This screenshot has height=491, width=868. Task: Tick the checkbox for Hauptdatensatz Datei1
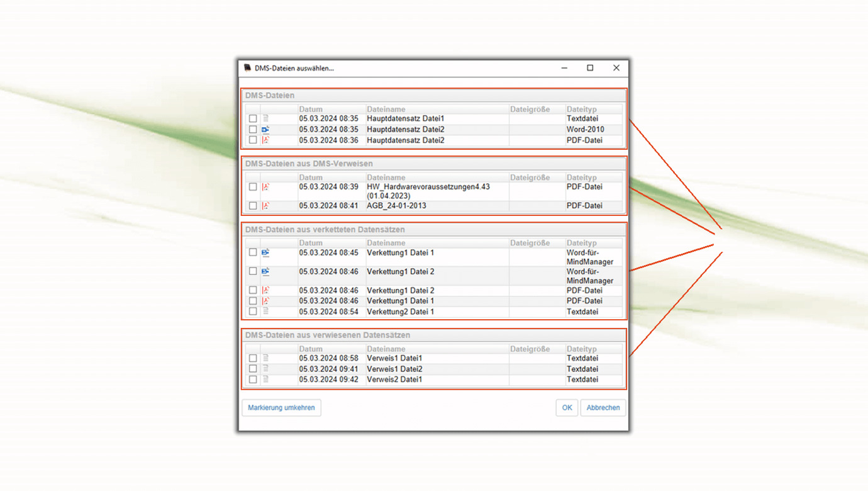(253, 118)
